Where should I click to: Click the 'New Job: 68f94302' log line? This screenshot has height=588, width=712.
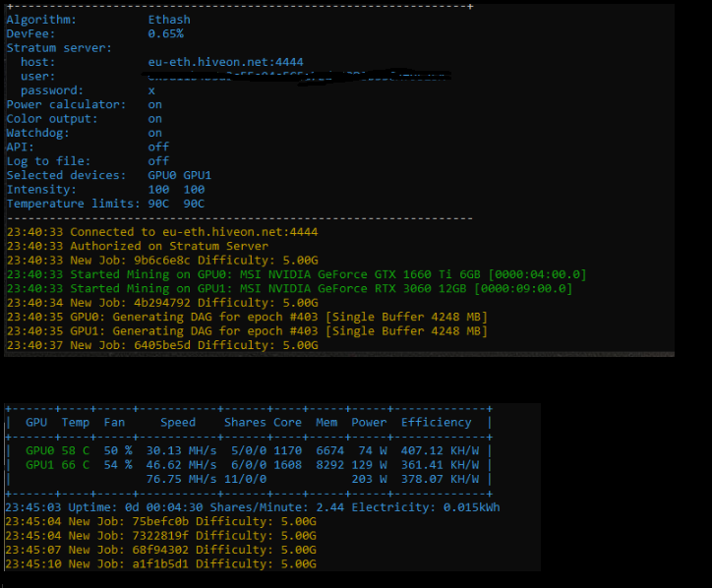(x=160, y=550)
